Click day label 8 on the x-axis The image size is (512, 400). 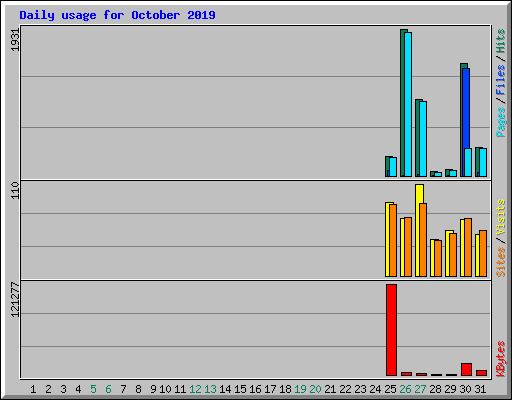[138, 389]
